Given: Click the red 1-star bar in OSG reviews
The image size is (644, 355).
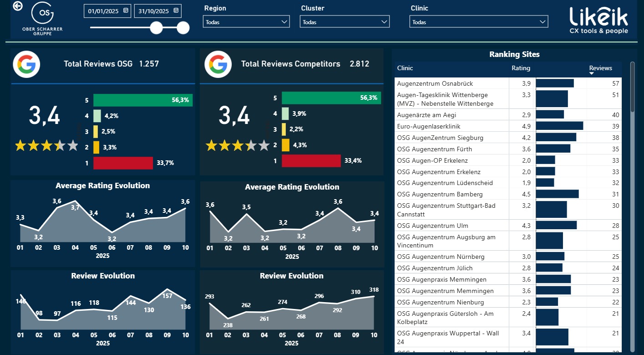Looking at the screenshot, I should (x=123, y=163).
